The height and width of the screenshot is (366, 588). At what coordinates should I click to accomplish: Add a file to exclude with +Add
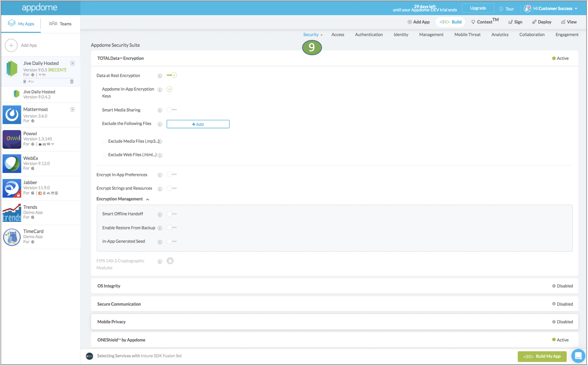tap(198, 124)
